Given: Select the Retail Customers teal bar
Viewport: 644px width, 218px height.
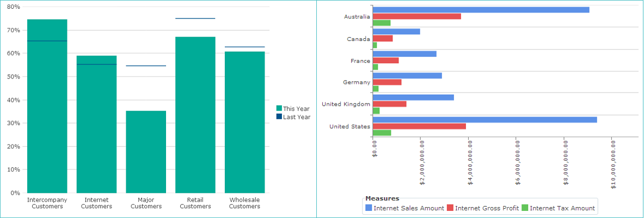Looking at the screenshot, I should point(195,115).
